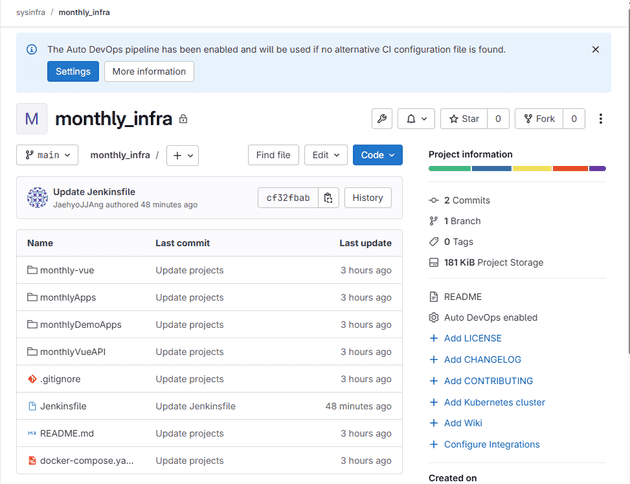Image resolution: width=630 pixels, height=484 pixels.
Task: Click the repository languages color bar
Action: point(516,168)
